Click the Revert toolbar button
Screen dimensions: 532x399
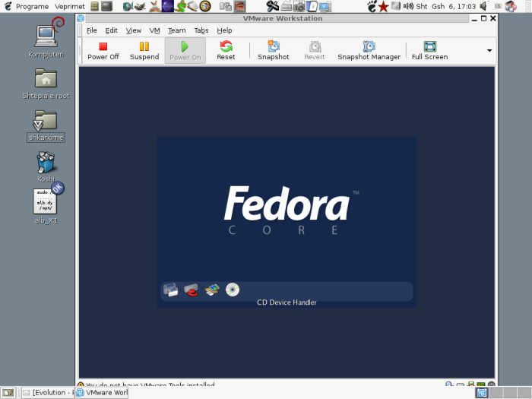[x=315, y=51]
